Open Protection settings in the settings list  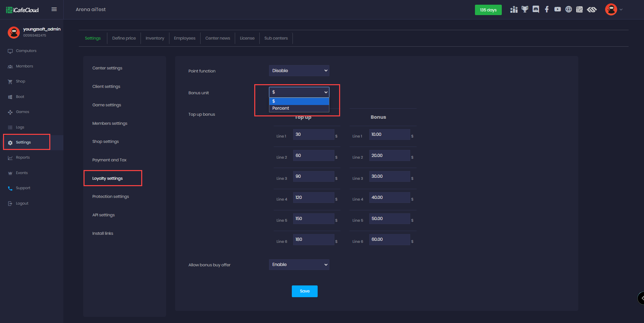[110, 197]
